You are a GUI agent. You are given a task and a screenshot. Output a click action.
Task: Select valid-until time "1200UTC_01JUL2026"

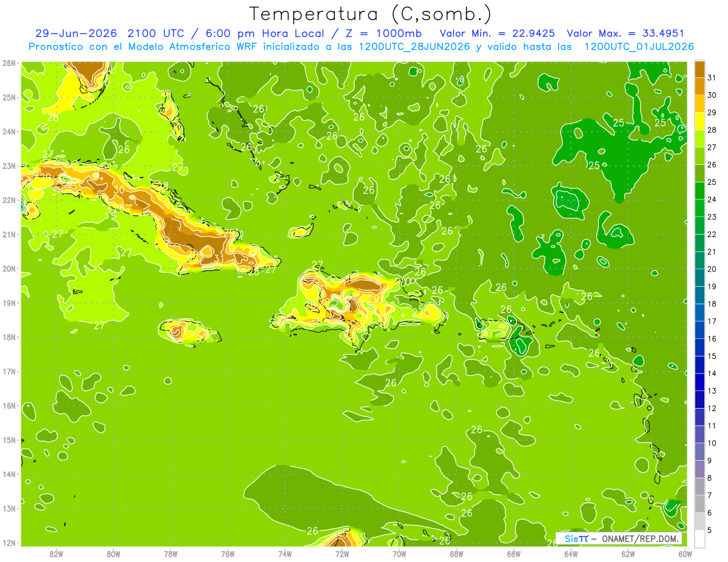click(639, 47)
